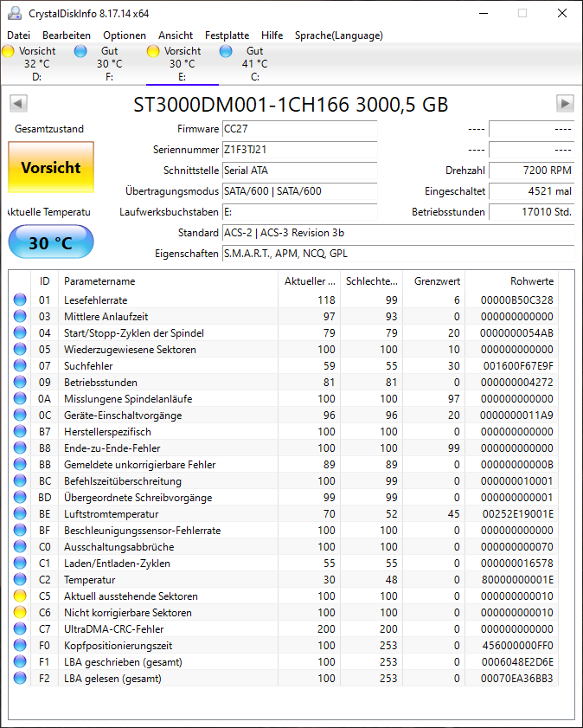Click the status icon for Misslungene Spindelanläufe

click(20, 398)
